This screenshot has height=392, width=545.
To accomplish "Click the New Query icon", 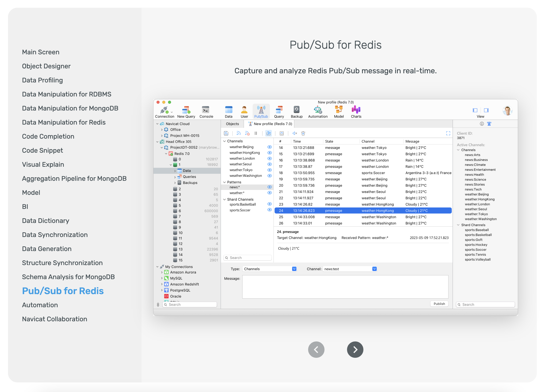I will (x=186, y=112).
